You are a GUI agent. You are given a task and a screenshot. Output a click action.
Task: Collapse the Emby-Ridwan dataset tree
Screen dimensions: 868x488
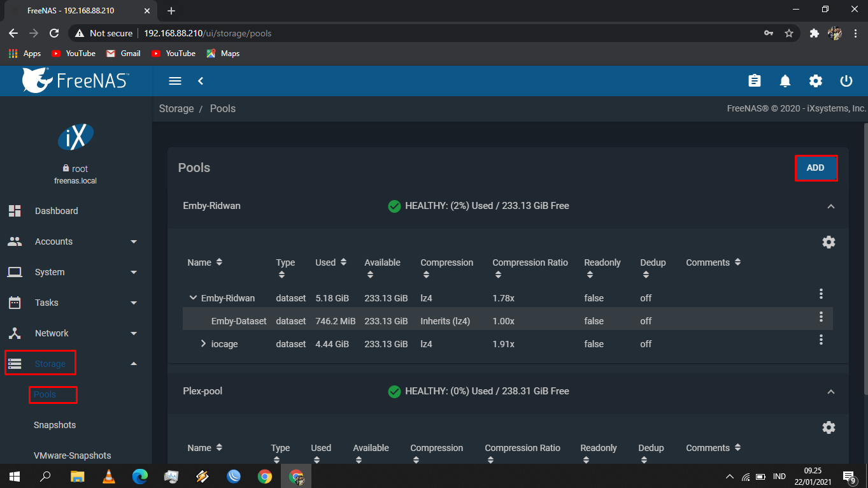(193, 298)
